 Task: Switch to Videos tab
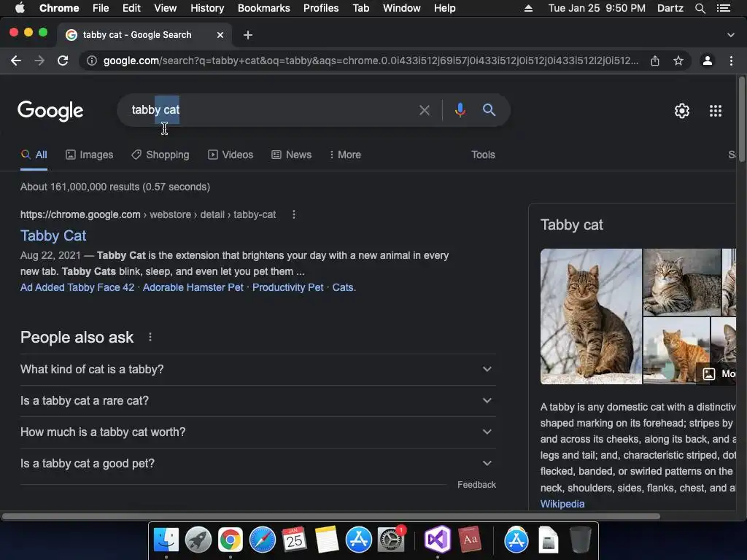[231, 155]
